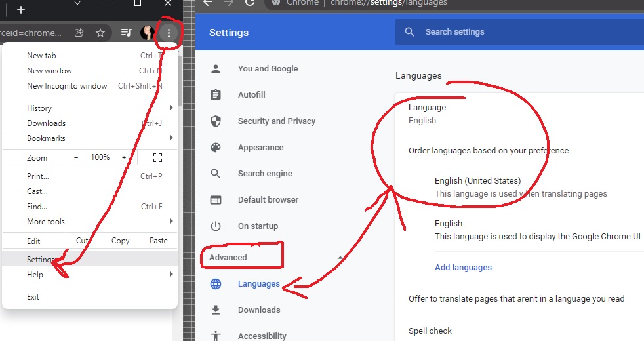Open You and Google settings section

click(x=268, y=69)
